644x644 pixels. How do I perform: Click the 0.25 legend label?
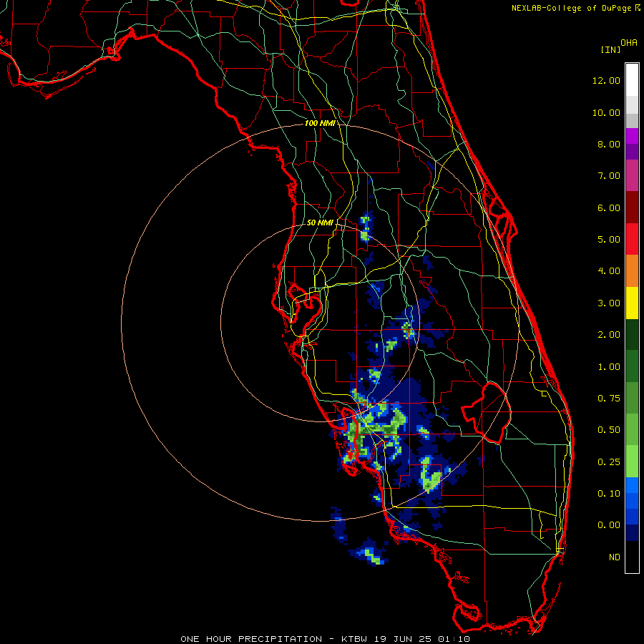pos(608,462)
